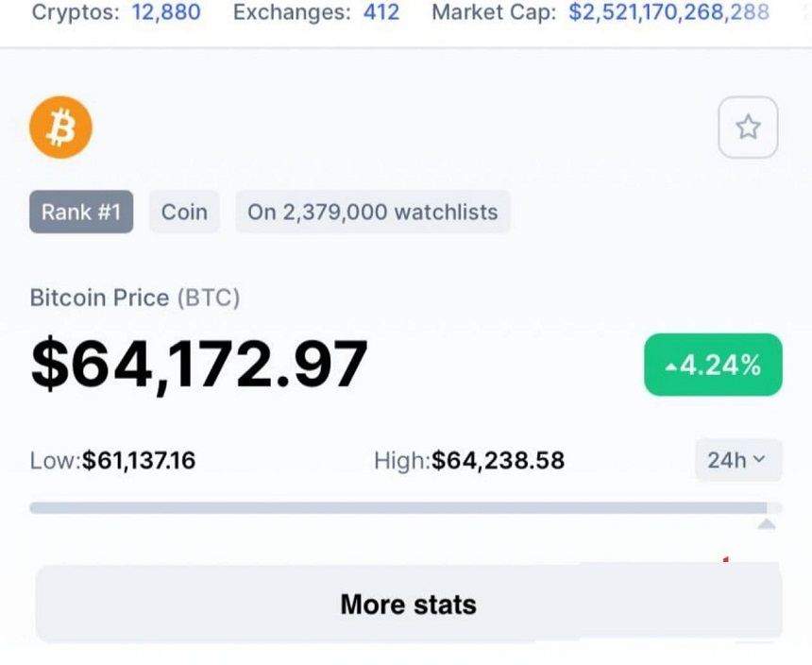This screenshot has width=812, height=665.
Task: Click the Rank #1 badge
Action: (x=81, y=212)
